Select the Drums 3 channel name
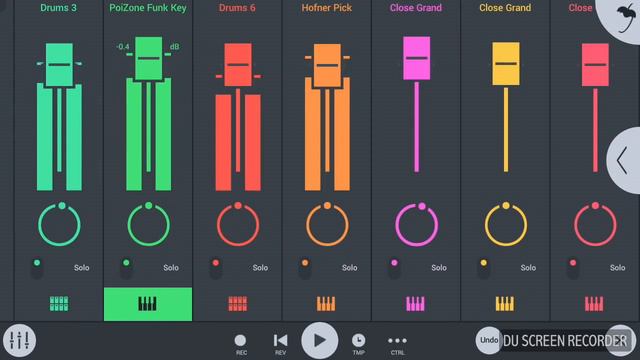 [58, 8]
